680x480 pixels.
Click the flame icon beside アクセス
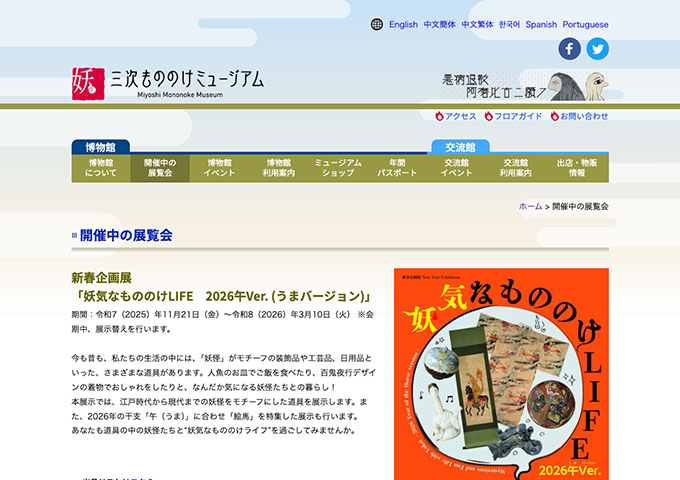click(x=439, y=116)
